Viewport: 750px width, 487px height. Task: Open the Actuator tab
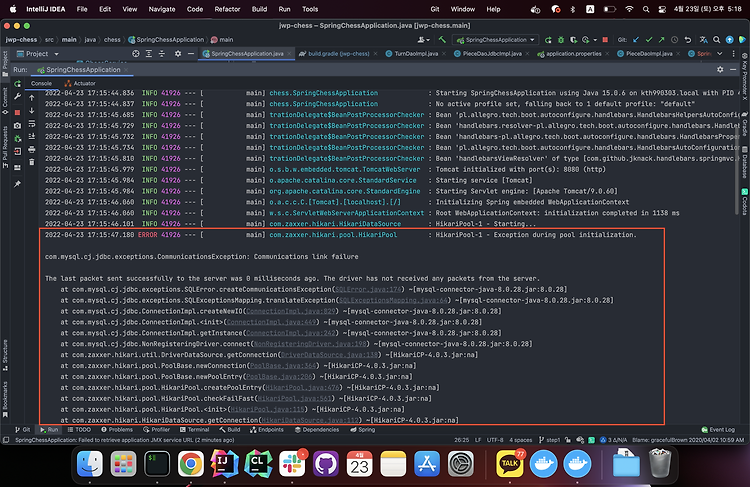[80, 83]
